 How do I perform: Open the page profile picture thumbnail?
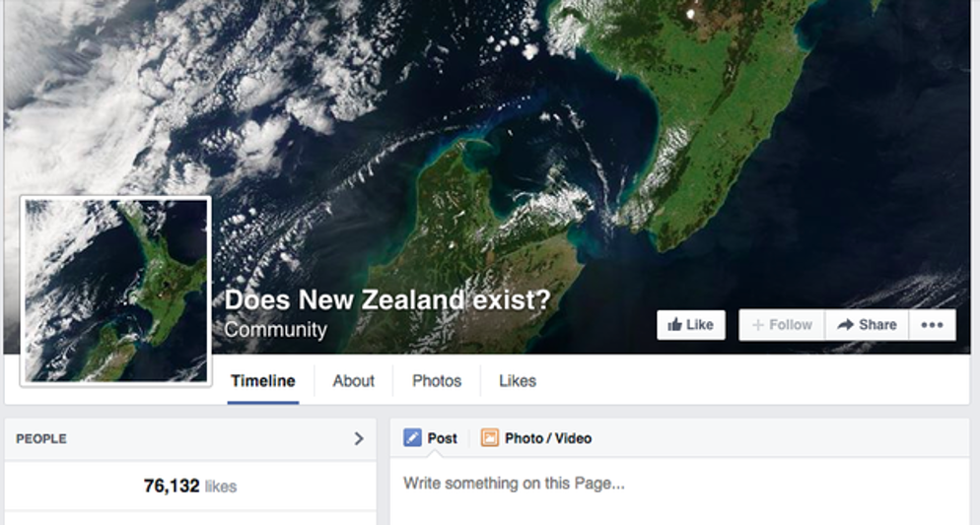pos(115,291)
